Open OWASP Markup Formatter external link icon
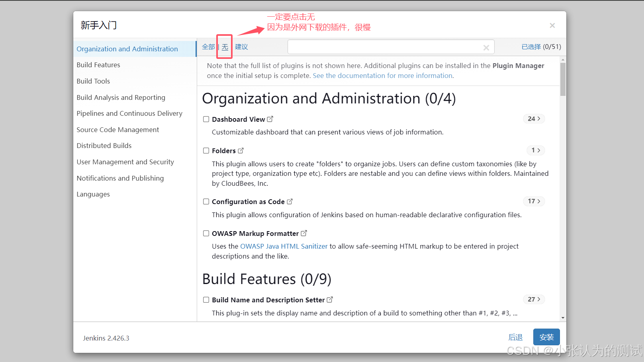644x362 pixels. [x=304, y=233]
